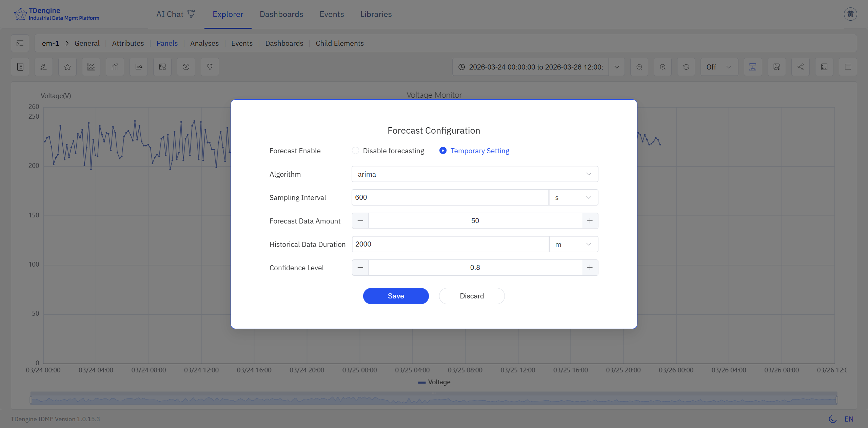Open the Sampling Interval unit dropdown
This screenshot has width=868, height=428.
[573, 197]
